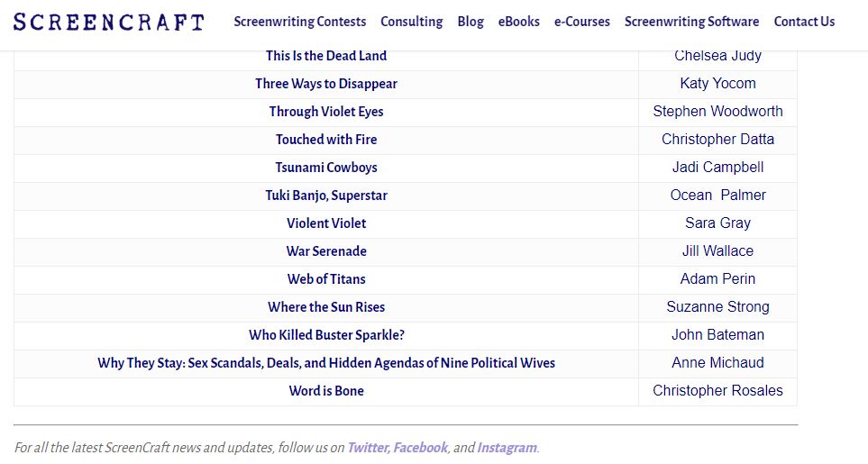Screen dimensions: 868x464
Task: Open the e-Courses menu item
Action: coord(582,22)
